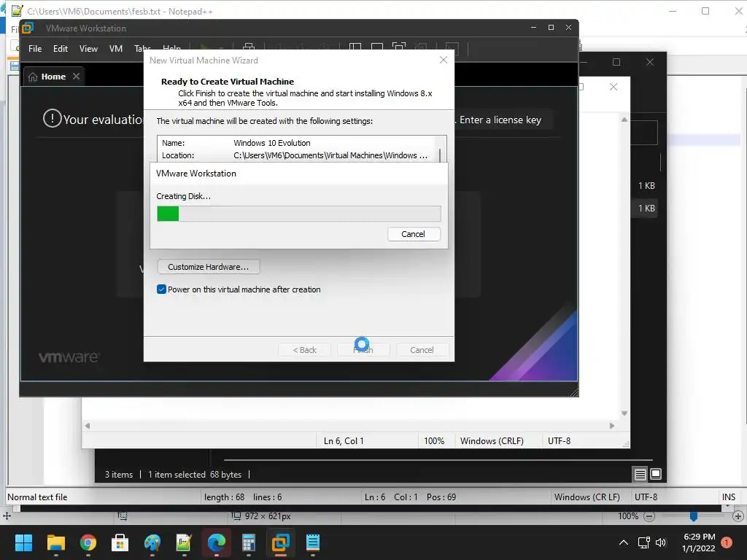Expand the system tray hidden icons chevron
This screenshot has width=747, height=560.
pos(623,542)
